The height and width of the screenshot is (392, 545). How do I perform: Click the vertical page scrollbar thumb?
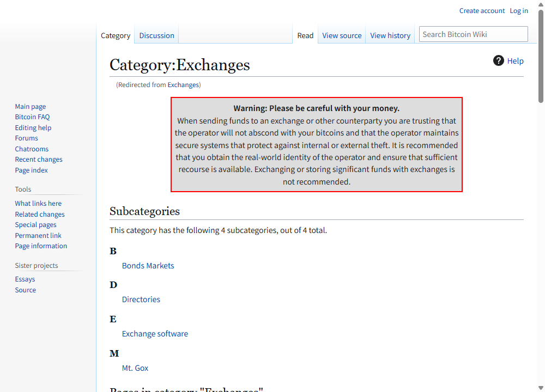pos(541,56)
